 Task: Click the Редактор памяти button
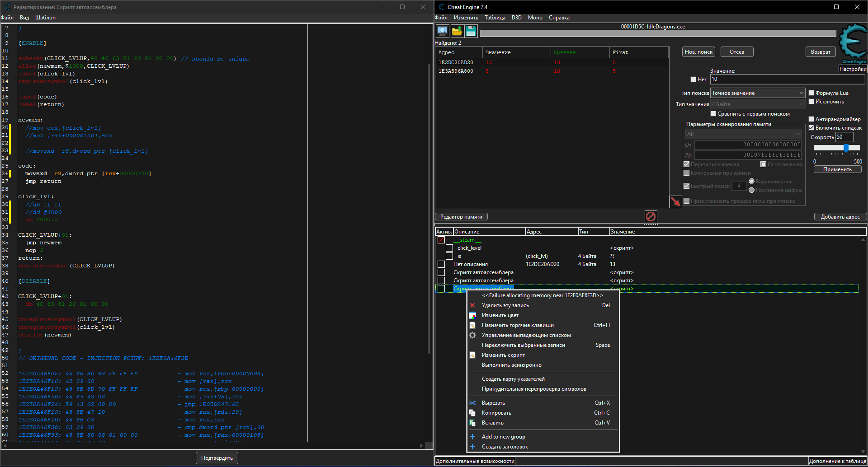pyautogui.click(x=461, y=217)
